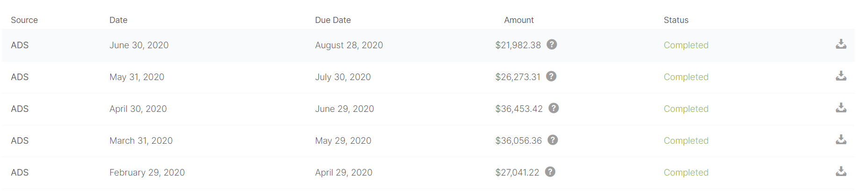This screenshot has height=191, width=868.
Task: Download the May 31, 2020 payment invoice
Action: (x=841, y=76)
